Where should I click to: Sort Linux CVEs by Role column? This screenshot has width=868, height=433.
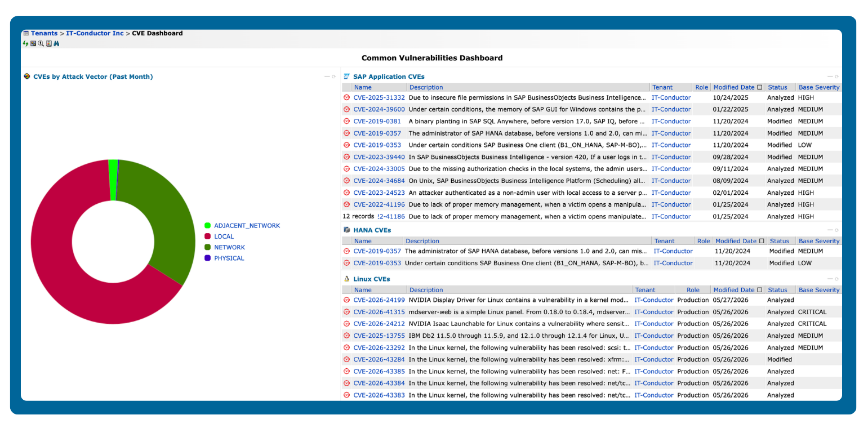click(x=693, y=290)
